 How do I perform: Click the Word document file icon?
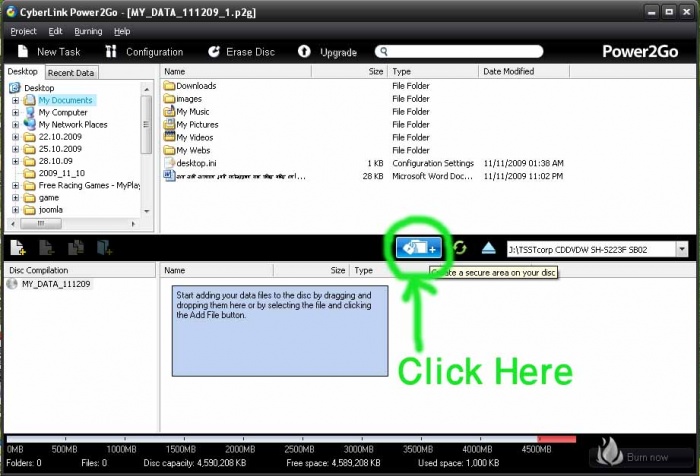pyautogui.click(x=169, y=176)
